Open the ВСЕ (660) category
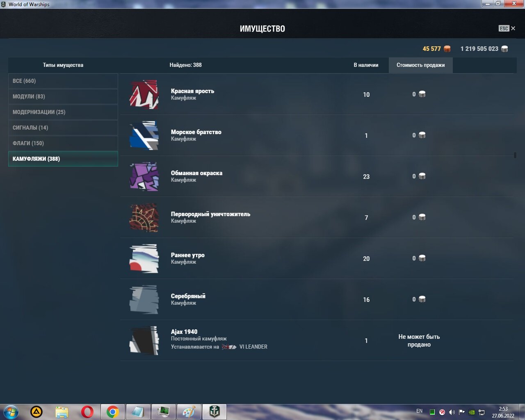 click(x=63, y=81)
